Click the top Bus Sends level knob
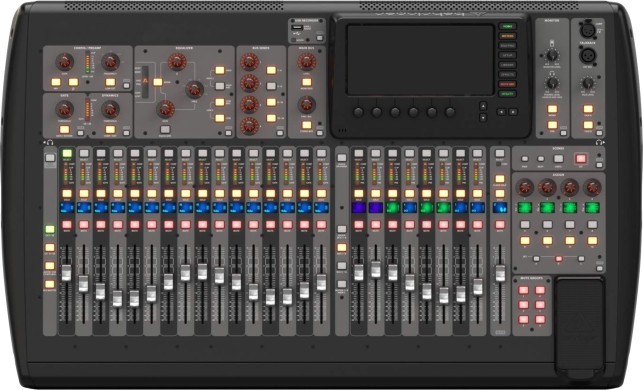The image size is (643, 390). coord(249,62)
